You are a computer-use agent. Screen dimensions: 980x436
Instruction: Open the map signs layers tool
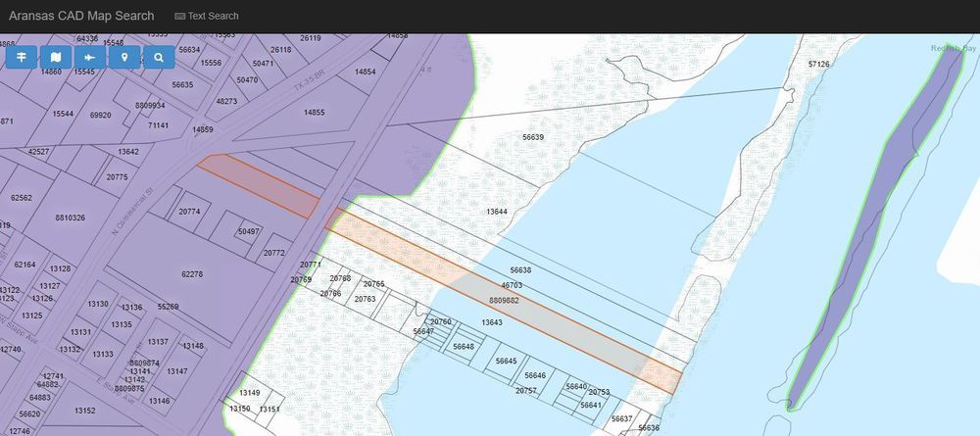point(22,58)
